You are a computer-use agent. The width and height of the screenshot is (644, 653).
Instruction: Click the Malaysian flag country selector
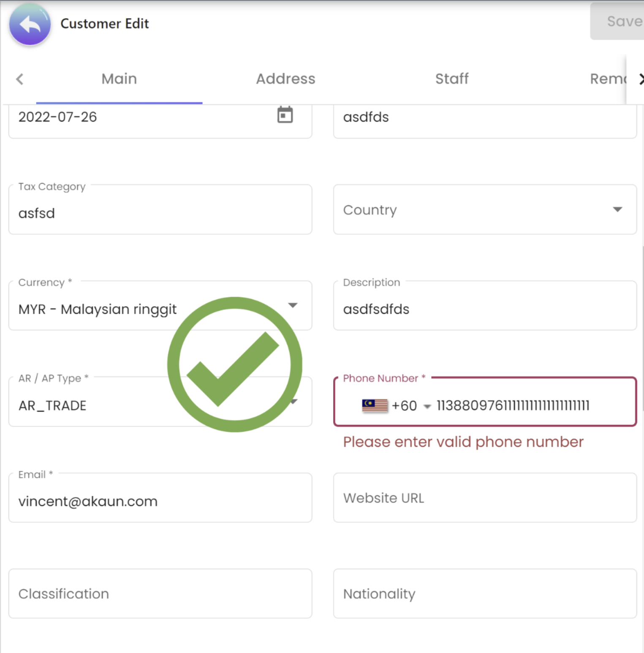point(375,405)
